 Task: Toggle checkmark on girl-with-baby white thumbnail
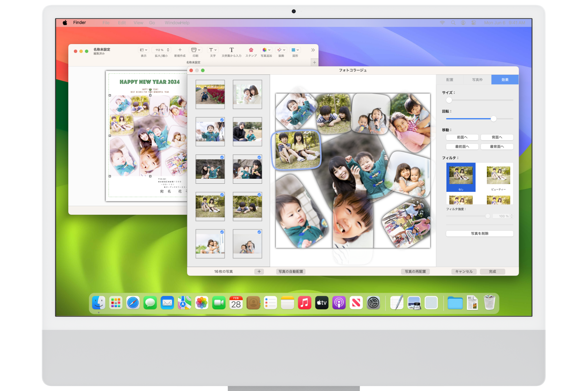(259, 232)
